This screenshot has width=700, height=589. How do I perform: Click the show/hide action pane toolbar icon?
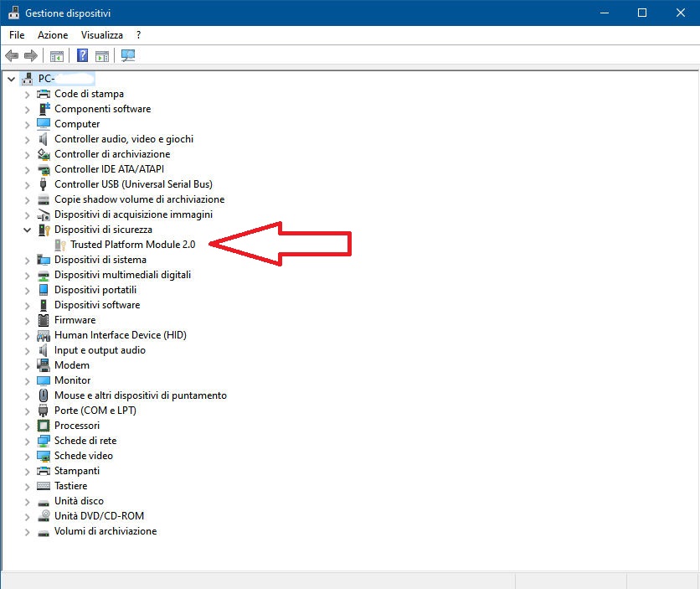(102, 56)
